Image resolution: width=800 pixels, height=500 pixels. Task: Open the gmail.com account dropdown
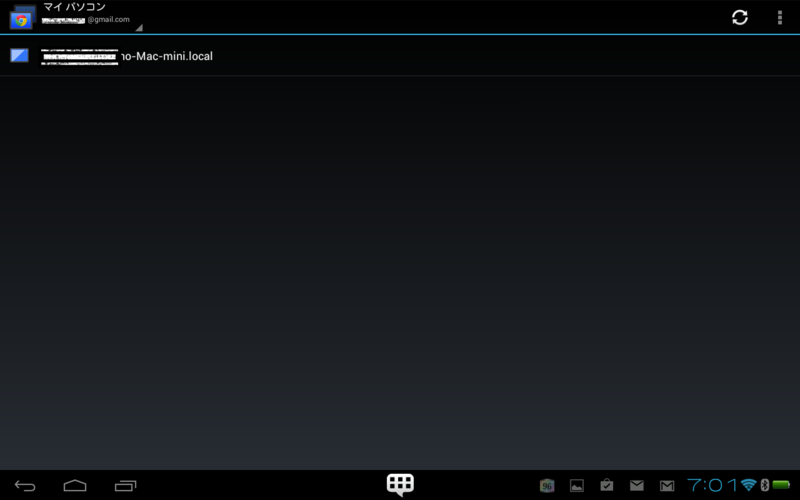(x=92, y=20)
